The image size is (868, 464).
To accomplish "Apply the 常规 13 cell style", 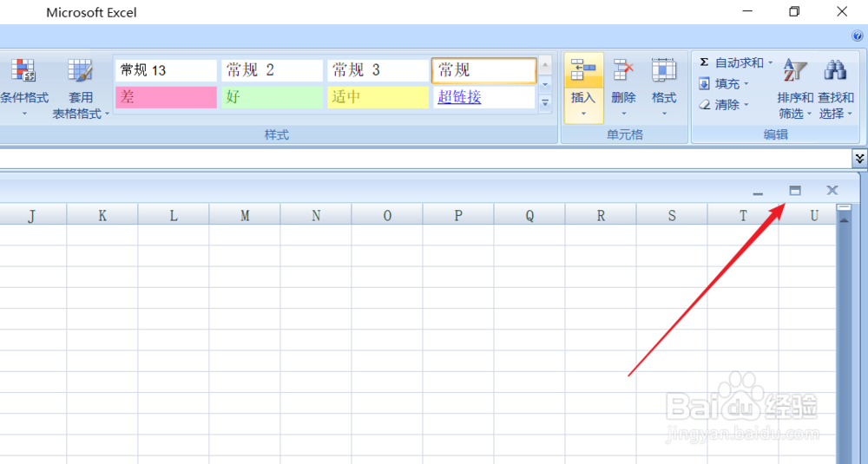I will (x=166, y=70).
